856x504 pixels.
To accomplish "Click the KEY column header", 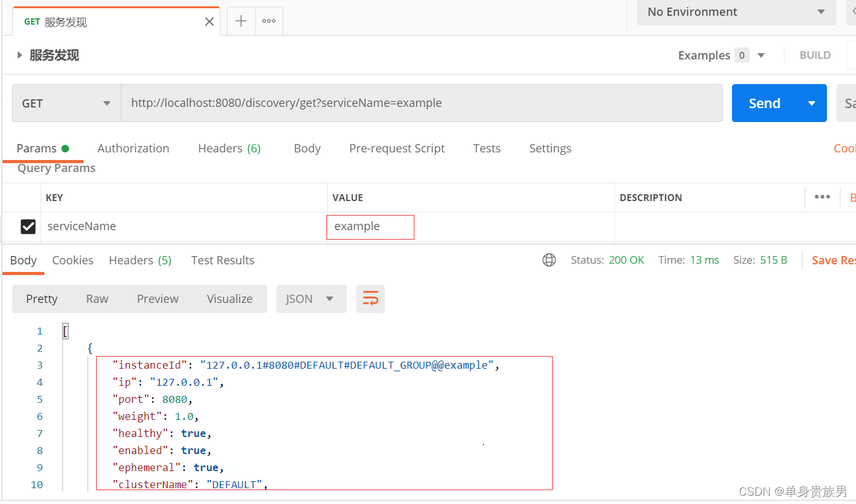I will (54, 198).
